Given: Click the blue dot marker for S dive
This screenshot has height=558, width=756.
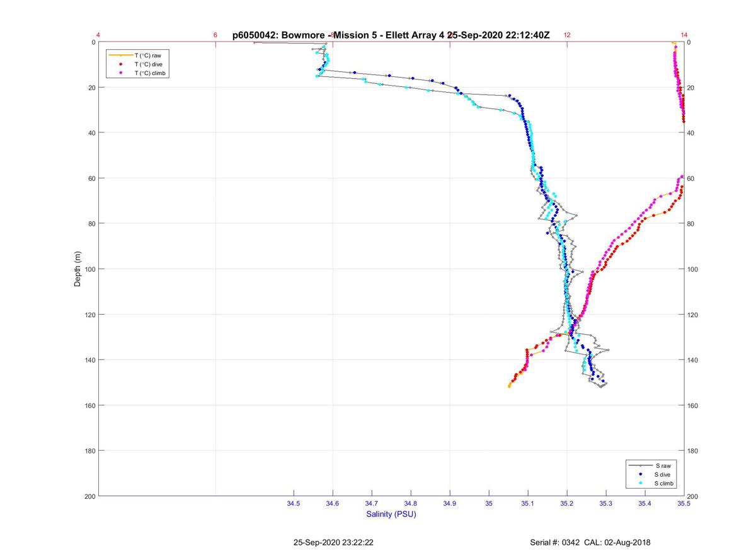Looking at the screenshot, I should click(640, 474).
